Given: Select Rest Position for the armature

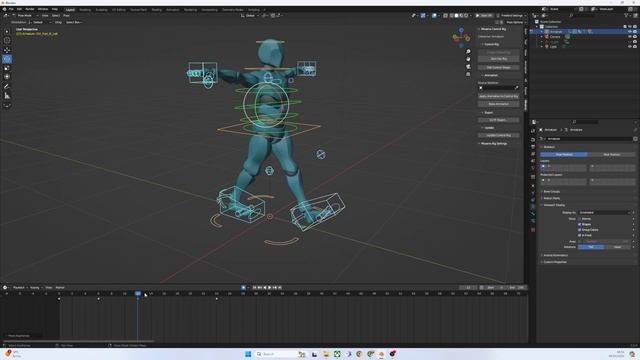Looking at the screenshot, I should (x=611, y=155).
